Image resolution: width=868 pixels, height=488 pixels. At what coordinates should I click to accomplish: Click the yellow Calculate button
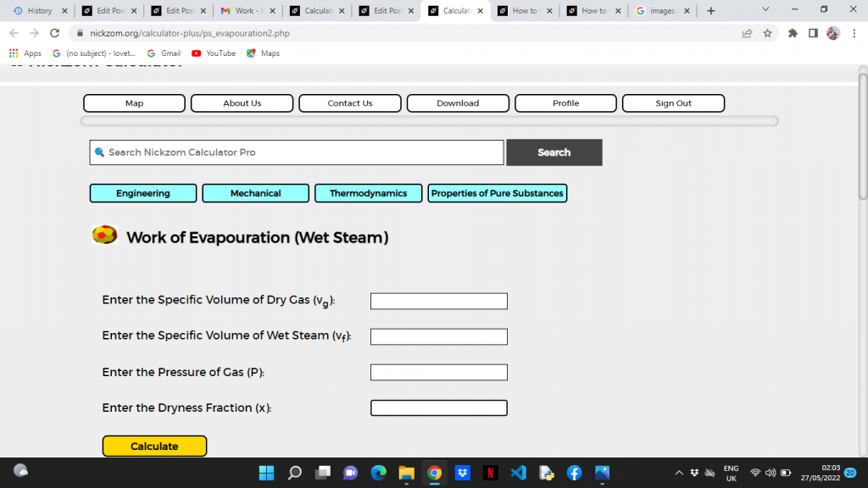point(154,446)
